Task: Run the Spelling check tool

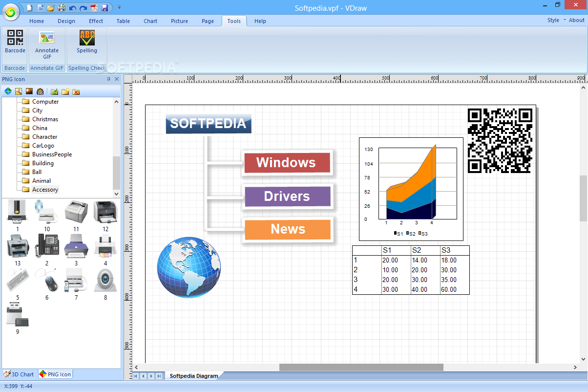Action: click(87, 42)
